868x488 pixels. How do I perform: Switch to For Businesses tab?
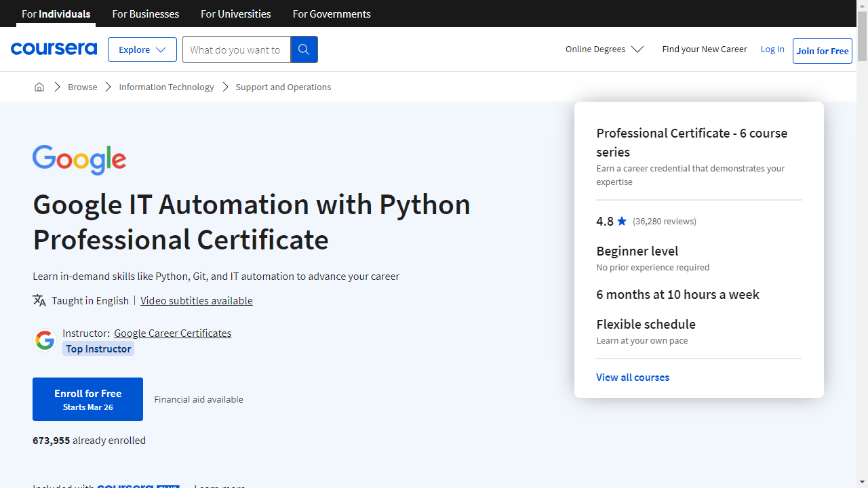point(146,14)
